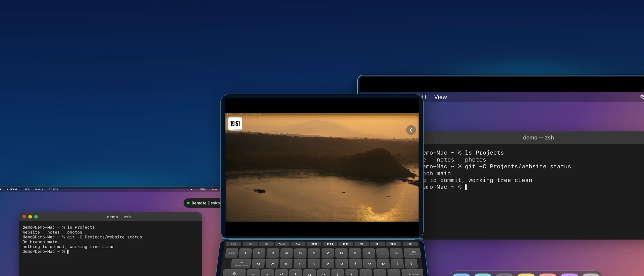
Task: Tap the fast-forward key
Action: [x=345, y=244]
